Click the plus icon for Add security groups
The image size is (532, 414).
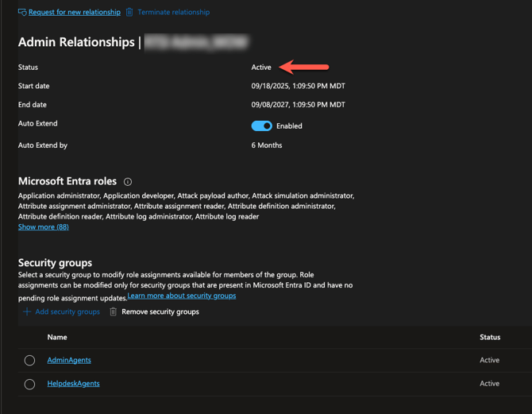click(x=27, y=312)
